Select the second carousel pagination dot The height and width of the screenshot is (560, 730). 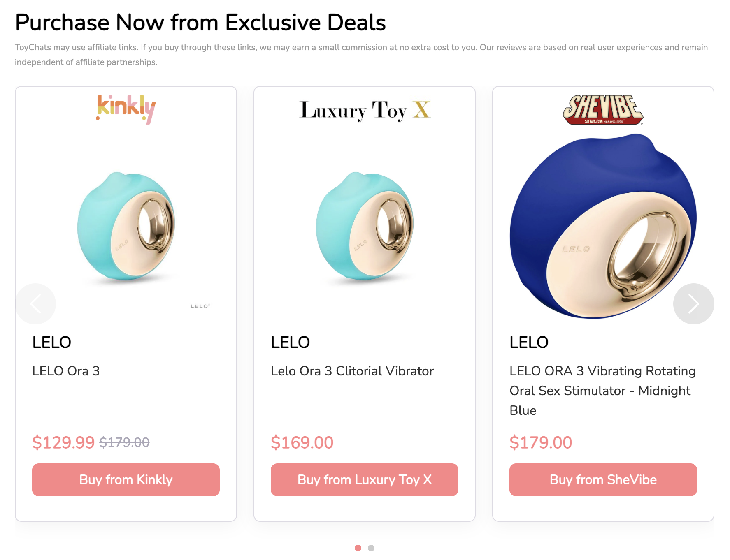click(x=371, y=548)
